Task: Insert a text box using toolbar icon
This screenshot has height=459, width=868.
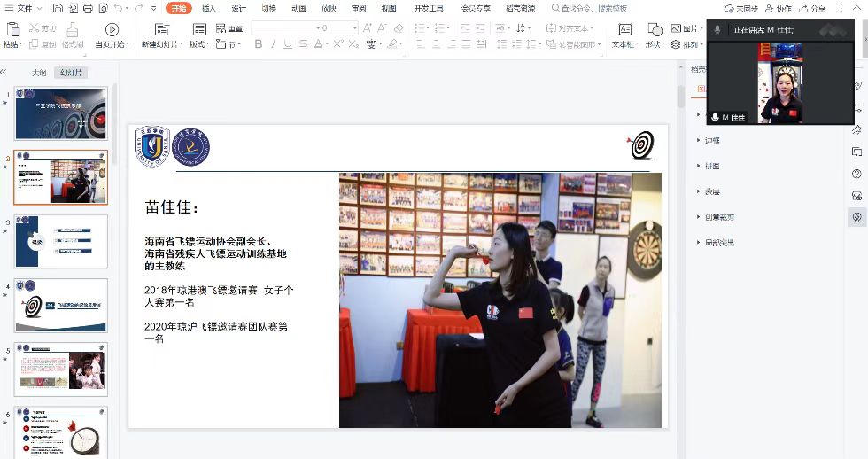Action: pyautogui.click(x=624, y=28)
